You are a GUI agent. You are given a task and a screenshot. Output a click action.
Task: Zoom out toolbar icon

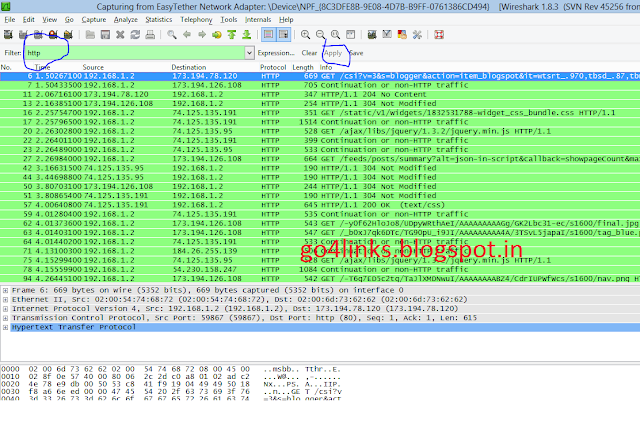[320, 35]
